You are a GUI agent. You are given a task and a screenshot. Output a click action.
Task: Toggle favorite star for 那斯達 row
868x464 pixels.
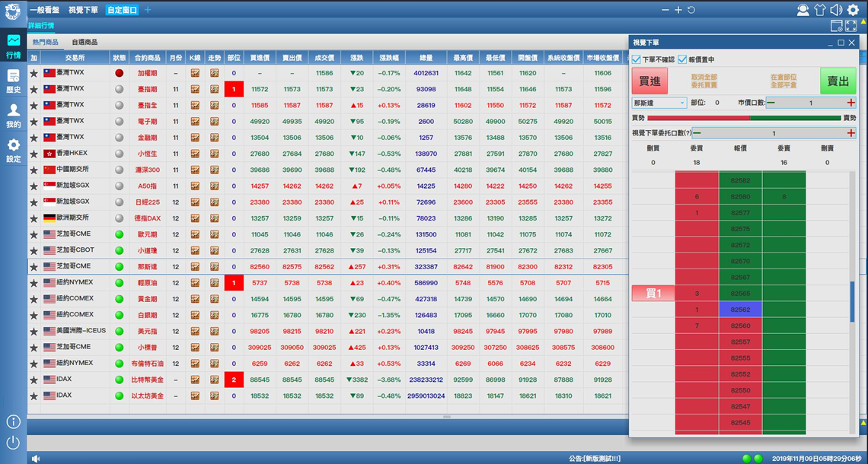[34, 267]
